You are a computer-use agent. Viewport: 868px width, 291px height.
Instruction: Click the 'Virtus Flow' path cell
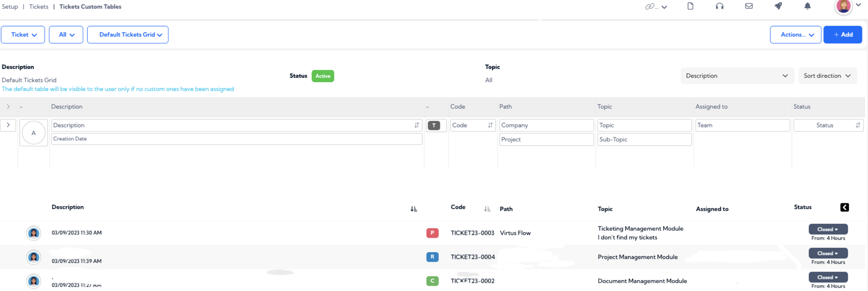(515, 233)
